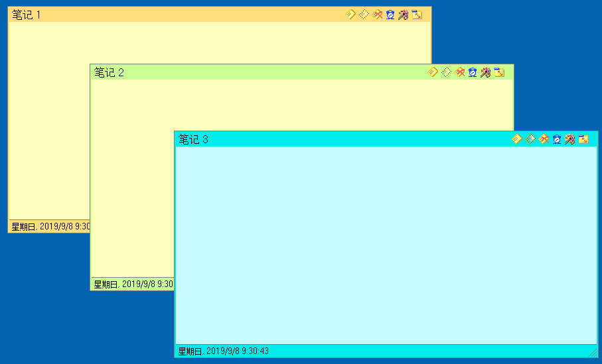The height and width of the screenshot is (364, 602).
Task: Toggle the window size icon on 笔记 2
Action: [x=499, y=72]
